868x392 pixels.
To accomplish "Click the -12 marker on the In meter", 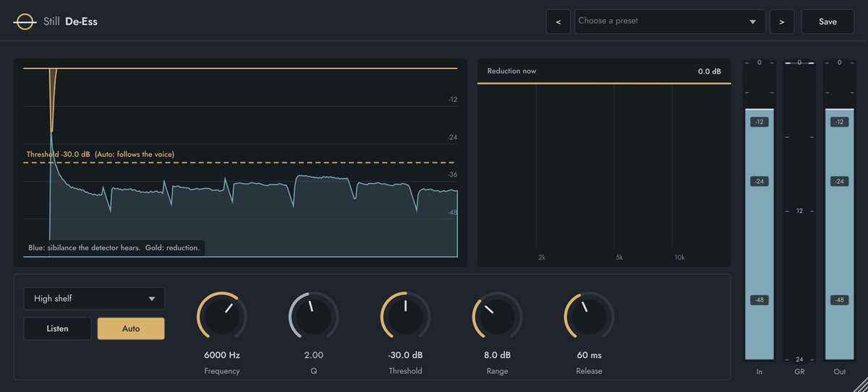I will [759, 122].
